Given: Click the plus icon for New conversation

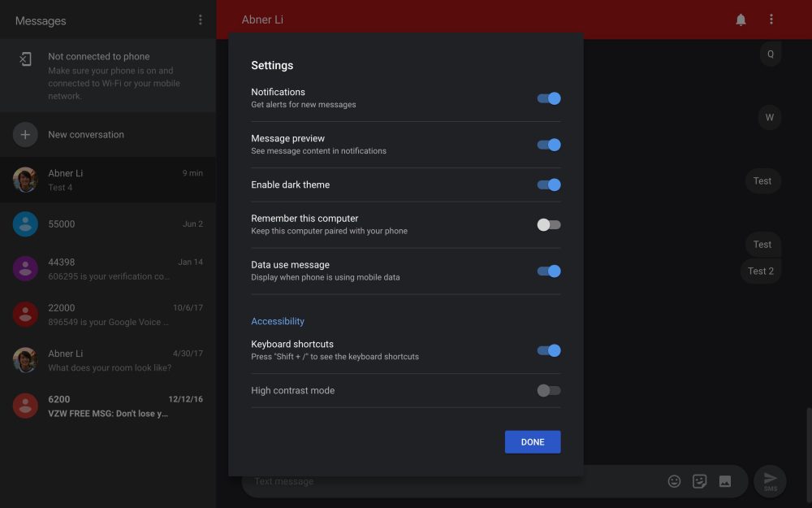Looking at the screenshot, I should coord(25,133).
